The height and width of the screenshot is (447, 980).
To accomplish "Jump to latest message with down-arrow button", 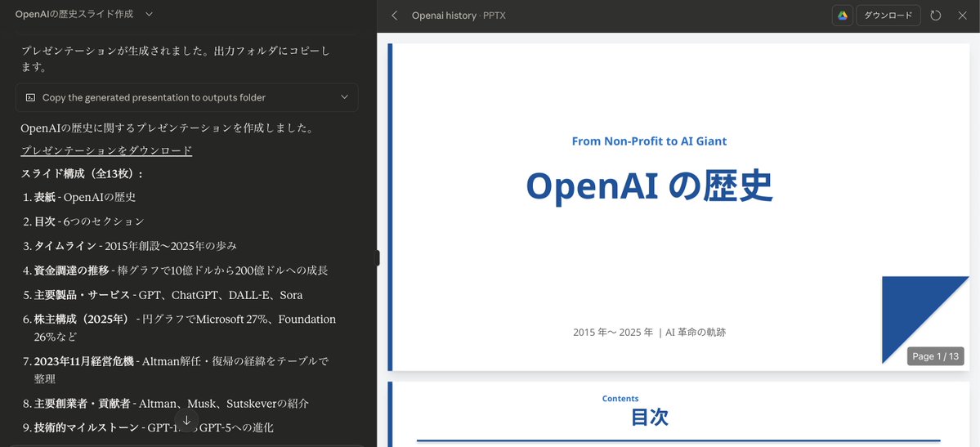I will tap(186, 421).
